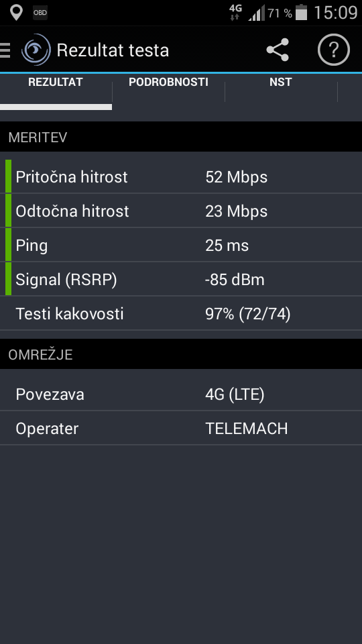
Task: Open the Odtočna hitrost 23 Mbps row
Action: tap(181, 211)
